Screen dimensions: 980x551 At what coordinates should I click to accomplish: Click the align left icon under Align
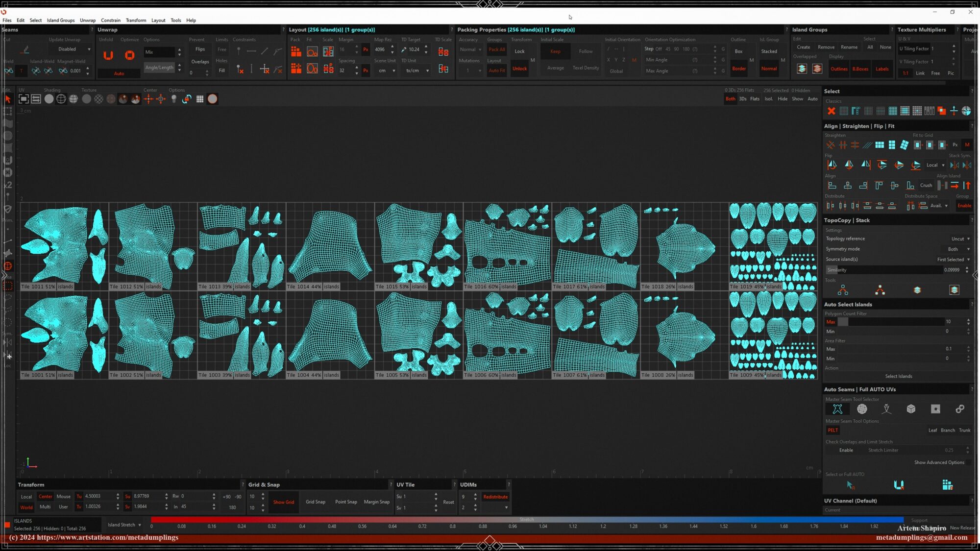(x=832, y=186)
